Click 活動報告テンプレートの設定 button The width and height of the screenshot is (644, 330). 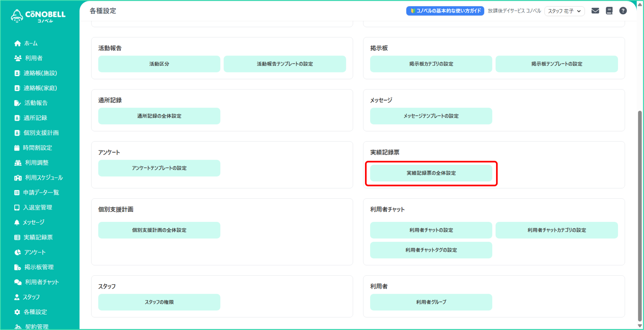tap(285, 64)
